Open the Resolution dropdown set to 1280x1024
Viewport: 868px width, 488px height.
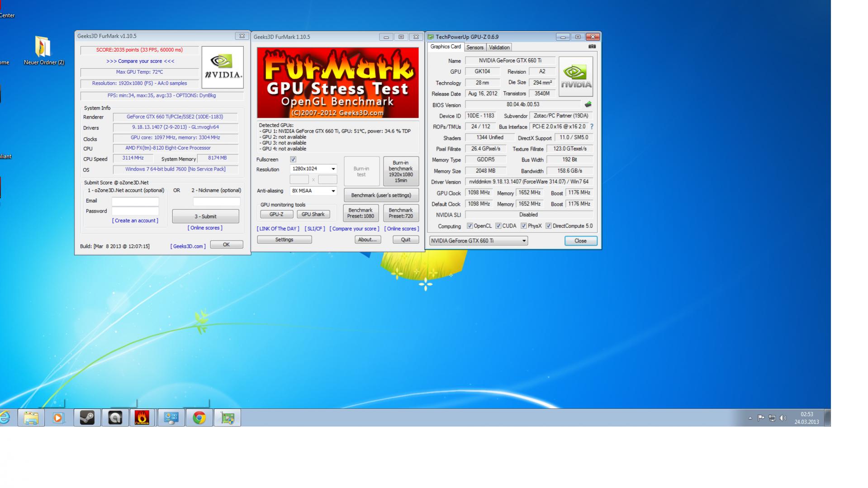[313, 169]
